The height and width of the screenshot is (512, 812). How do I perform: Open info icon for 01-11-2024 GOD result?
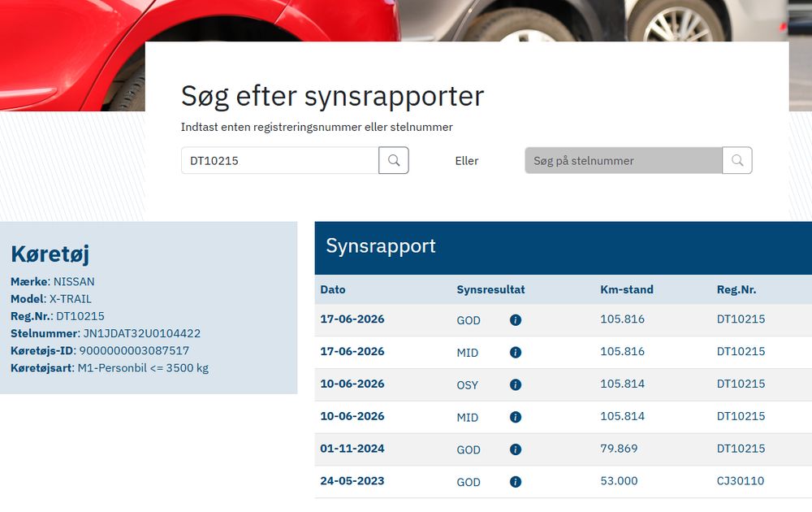coord(516,449)
